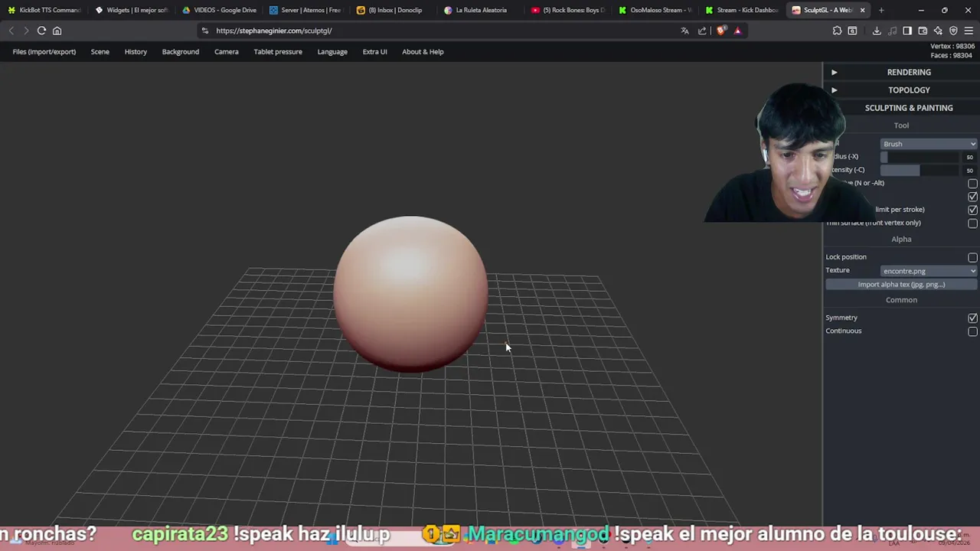The image size is (980, 551).
Task: Go back with the browser back arrow
Action: [11, 31]
